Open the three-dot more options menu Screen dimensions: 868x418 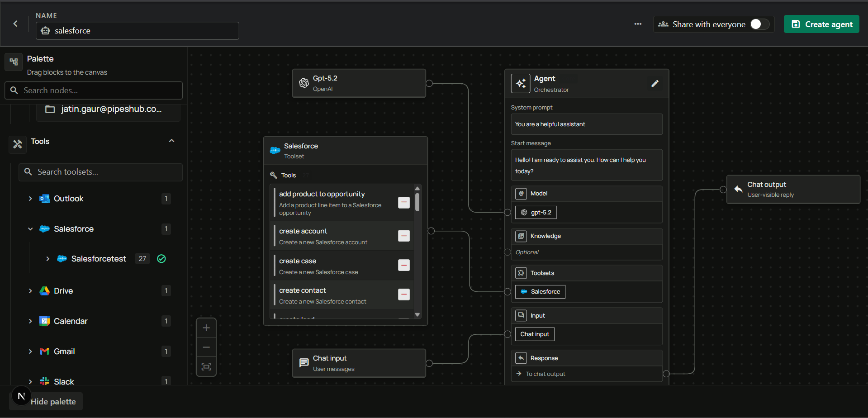pyautogui.click(x=638, y=24)
